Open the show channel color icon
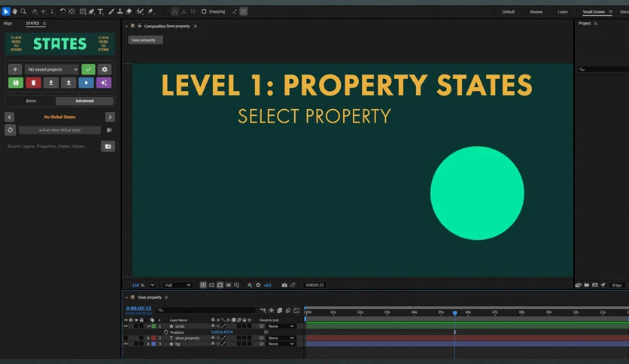 pos(250,285)
